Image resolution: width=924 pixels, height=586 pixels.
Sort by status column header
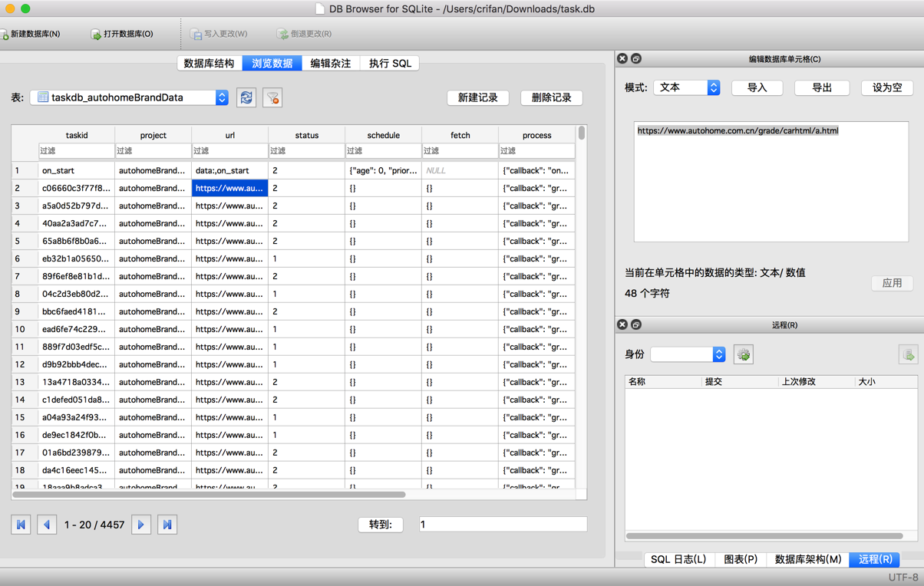307,135
